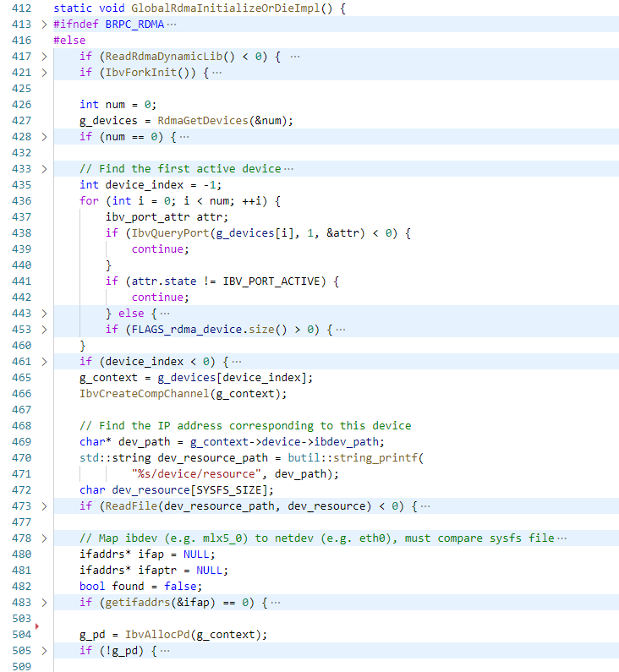Click 'ifaddrs* ifap = NULL' line
The image size is (619, 672).
coord(147,555)
